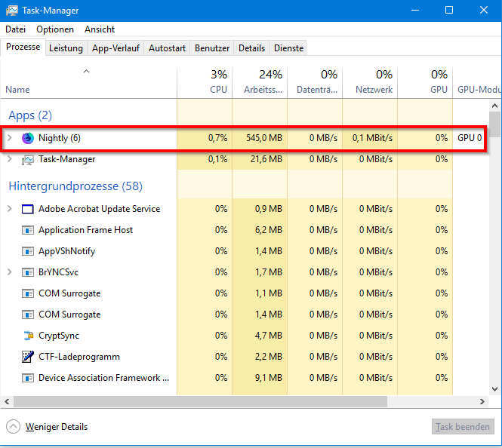
Task: Click the Task-Manager process icon
Action: (28, 159)
